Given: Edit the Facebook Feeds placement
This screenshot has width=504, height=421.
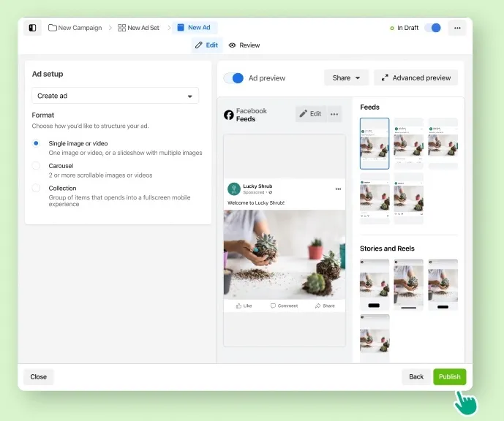Looking at the screenshot, I should (310, 114).
